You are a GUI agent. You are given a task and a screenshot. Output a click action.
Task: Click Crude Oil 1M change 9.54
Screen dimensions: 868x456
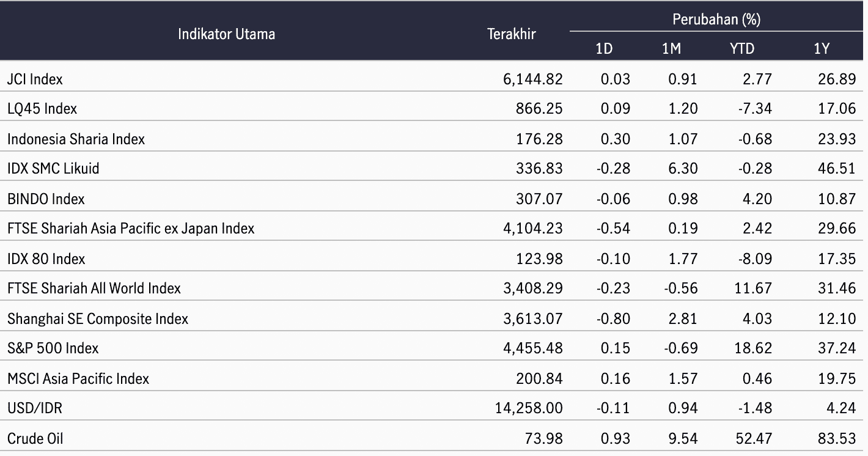(x=683, y=438)
